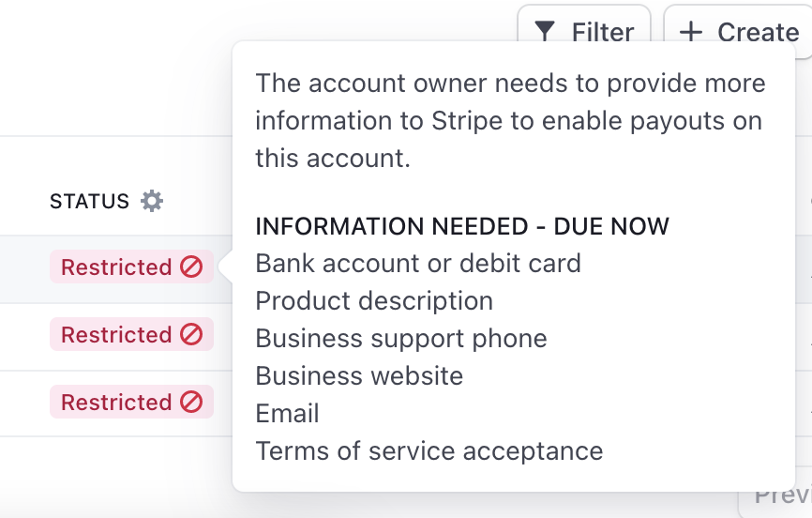The width and height of the screenshot is (812, 518).
Task: Click the third Restricted status badge
Action: [131, 402]
